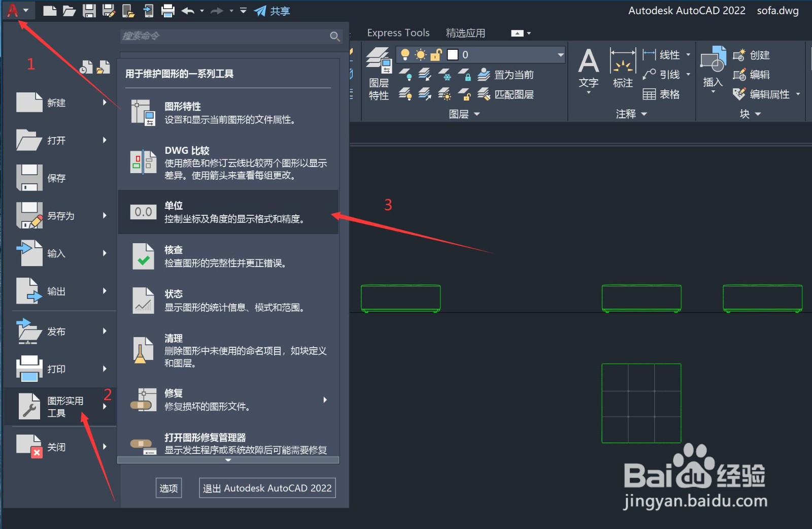The height and width of the screenshot is (529, 812).
Task: Toggle layer 0 on/off lightbulb
Action: pyautogui.click(x=405, y=54)
